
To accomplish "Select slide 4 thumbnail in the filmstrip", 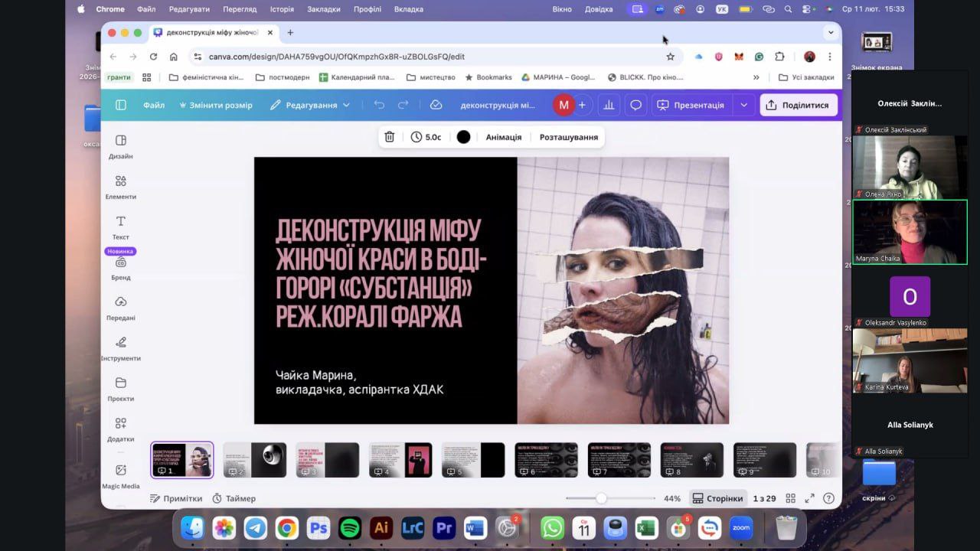I will click(400, 459).
